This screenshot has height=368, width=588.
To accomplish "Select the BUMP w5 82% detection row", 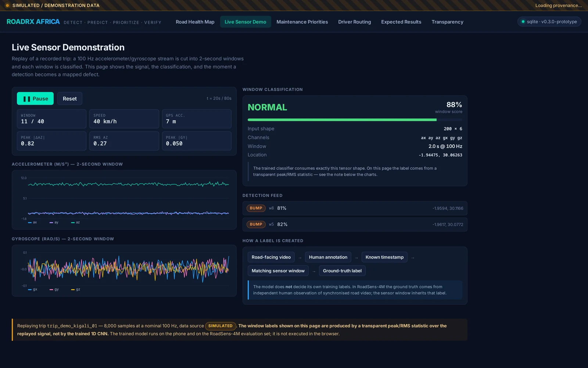I will (x=355, y=224).
